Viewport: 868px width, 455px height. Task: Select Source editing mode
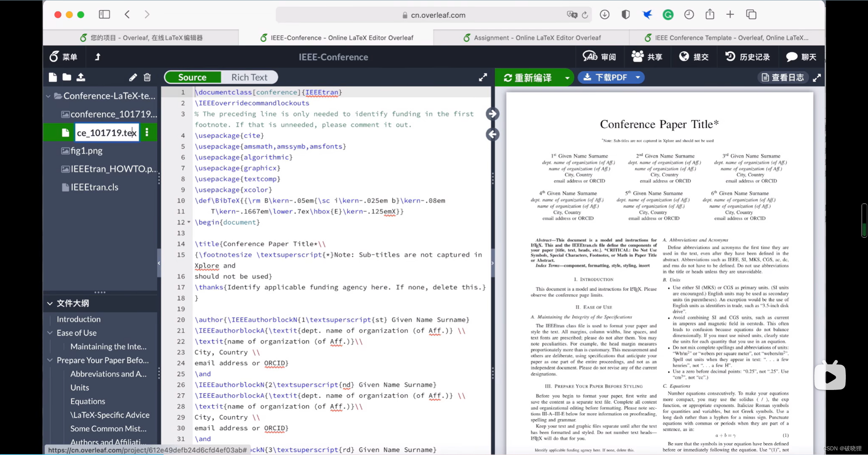(x=193, y=77)
